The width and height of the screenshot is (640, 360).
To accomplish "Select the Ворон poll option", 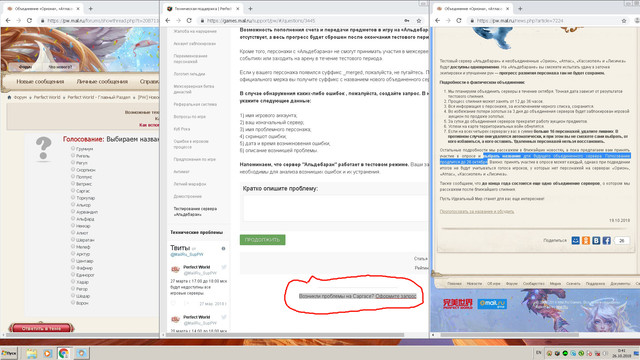I will (73, 303).
